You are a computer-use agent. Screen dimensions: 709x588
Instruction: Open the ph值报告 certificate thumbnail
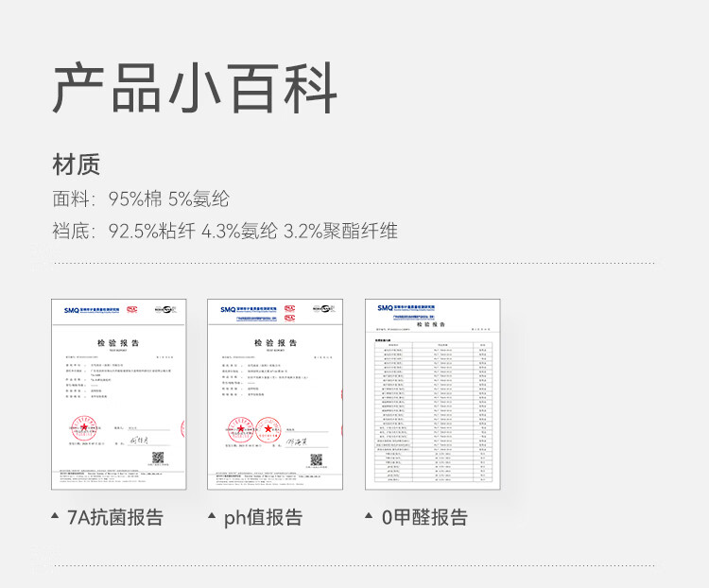tap(275, 394)
